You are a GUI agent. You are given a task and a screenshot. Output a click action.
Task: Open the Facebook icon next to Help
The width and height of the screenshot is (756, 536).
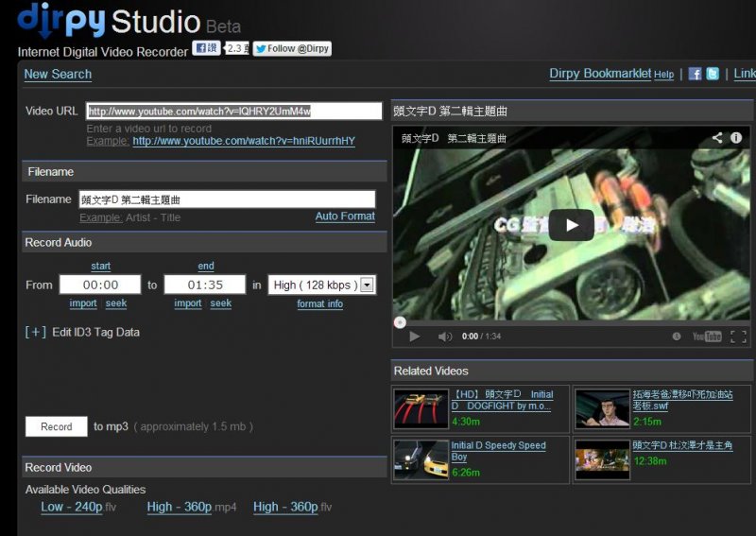click(x=695, y=74)
